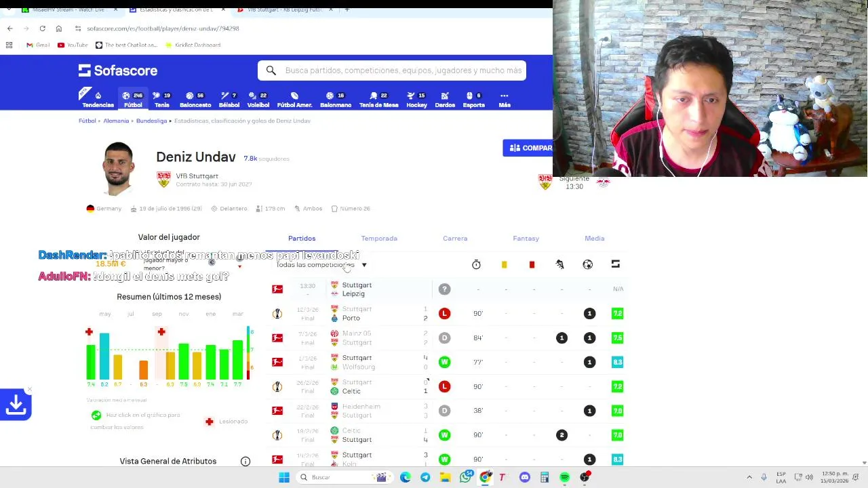Switch to the Temporada tab
This screenshot has width=868, height=488.
[379, 239]
